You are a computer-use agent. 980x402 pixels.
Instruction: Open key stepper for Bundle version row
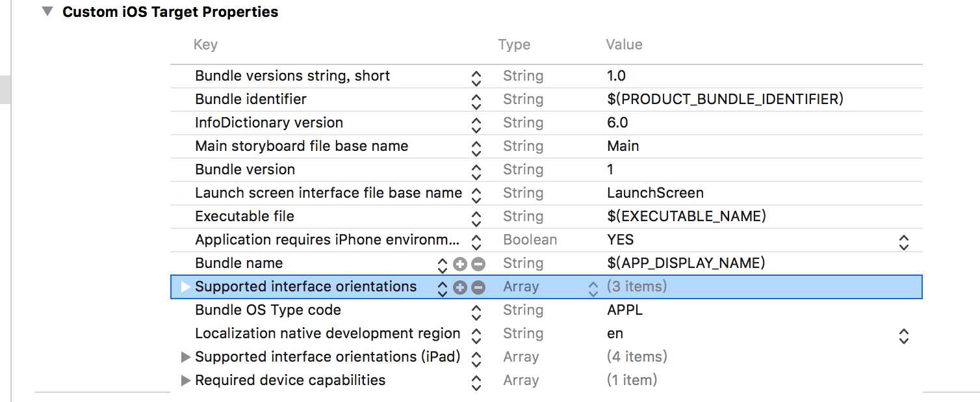point(476,172)
